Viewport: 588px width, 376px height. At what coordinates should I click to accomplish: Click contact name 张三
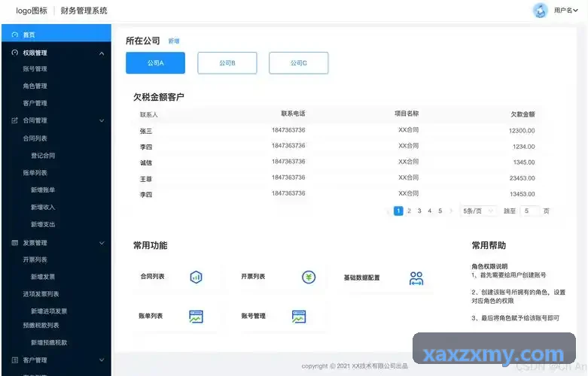[x=146, y=131]
